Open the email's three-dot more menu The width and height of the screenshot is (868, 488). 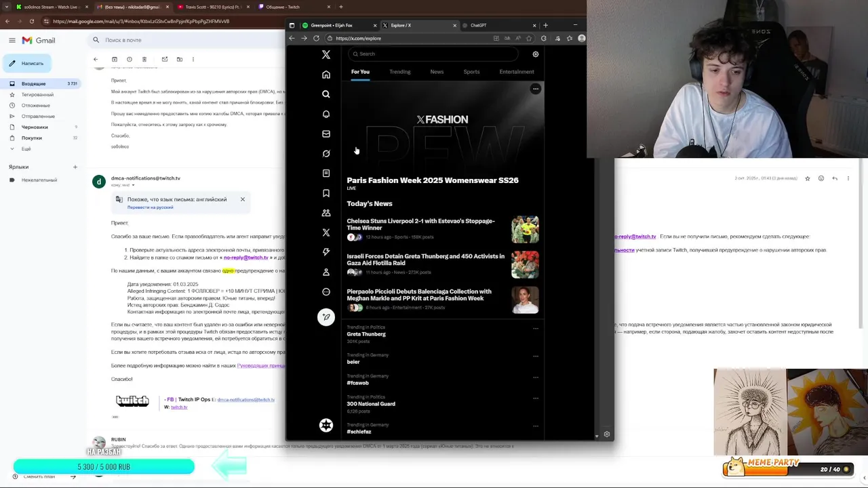click(848, 178)
